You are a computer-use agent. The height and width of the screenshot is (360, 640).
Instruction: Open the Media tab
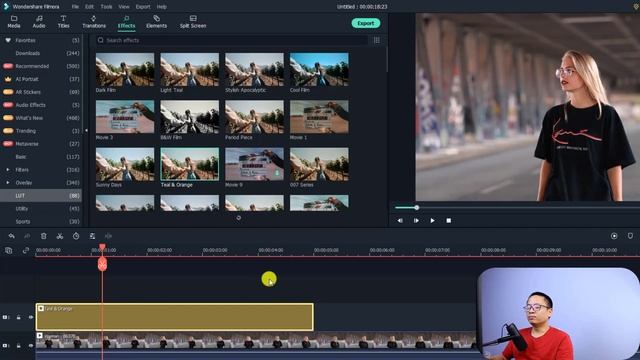pyautogui.click(x=14, y=22)
